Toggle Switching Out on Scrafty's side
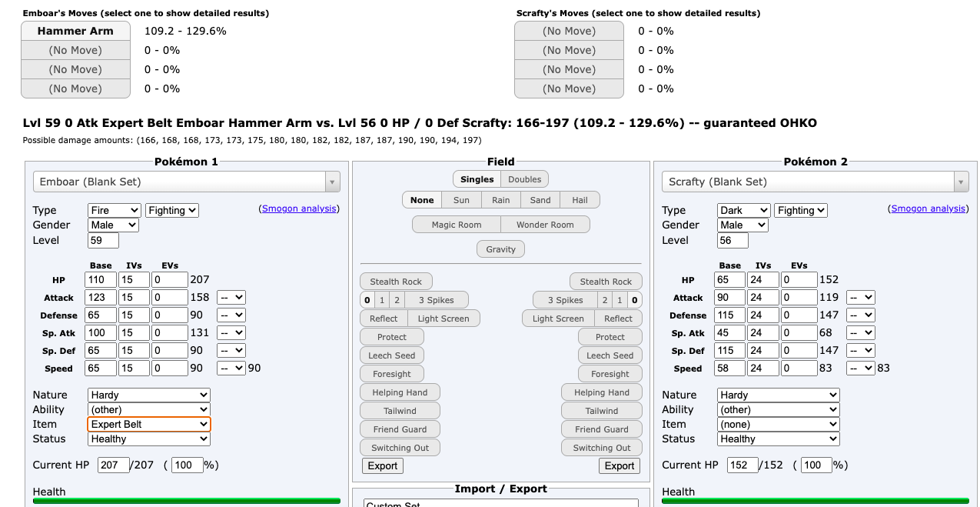Image resolution: width=980 pixels, height=507 pixels. click(602, 448)
